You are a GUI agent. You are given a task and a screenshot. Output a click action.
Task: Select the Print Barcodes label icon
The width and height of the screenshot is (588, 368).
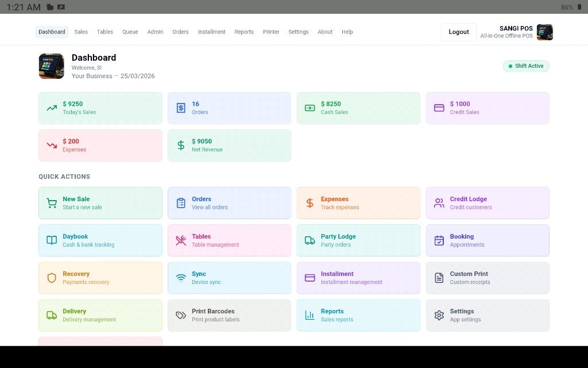(180, 315)
